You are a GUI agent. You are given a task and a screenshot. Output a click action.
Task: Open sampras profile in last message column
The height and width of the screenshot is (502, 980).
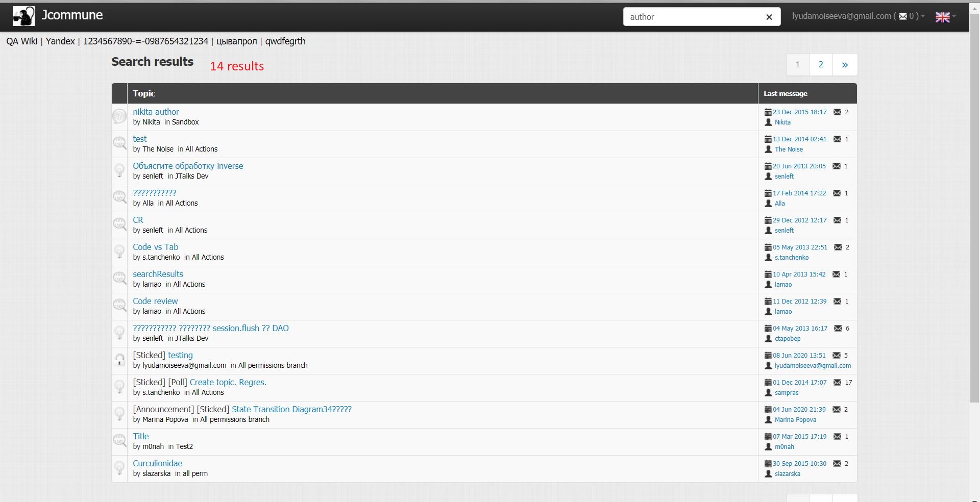[x=787, y=393]
